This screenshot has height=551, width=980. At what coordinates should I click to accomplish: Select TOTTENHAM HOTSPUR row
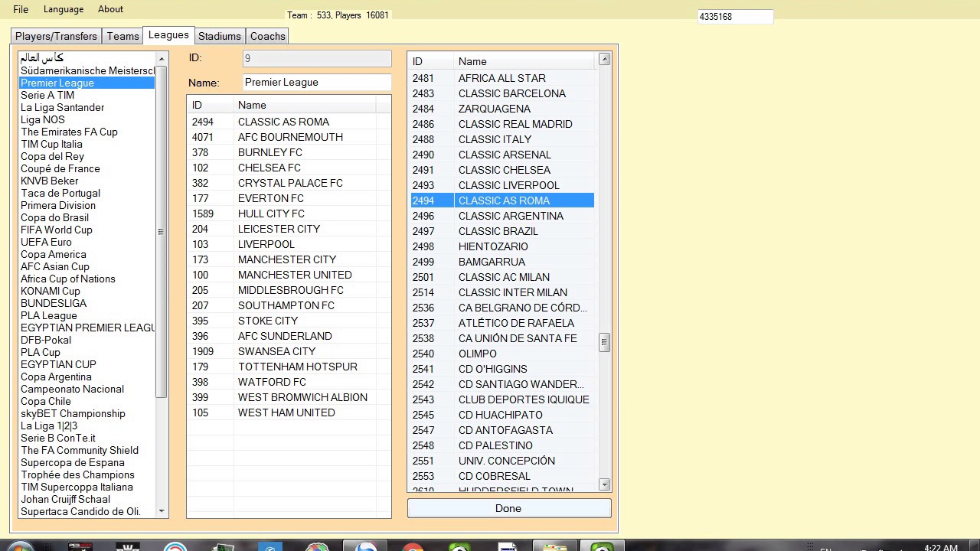[x=289, y=367]
